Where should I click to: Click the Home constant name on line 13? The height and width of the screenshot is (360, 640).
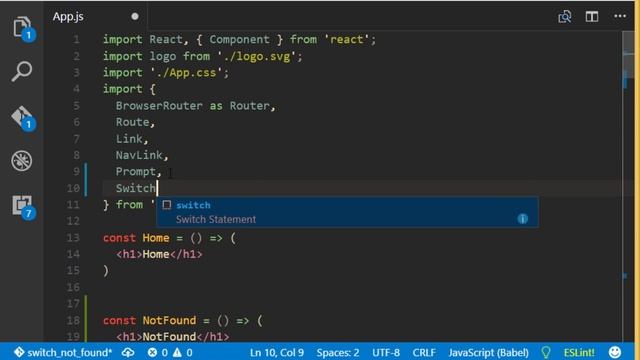(x=156, y=238)
